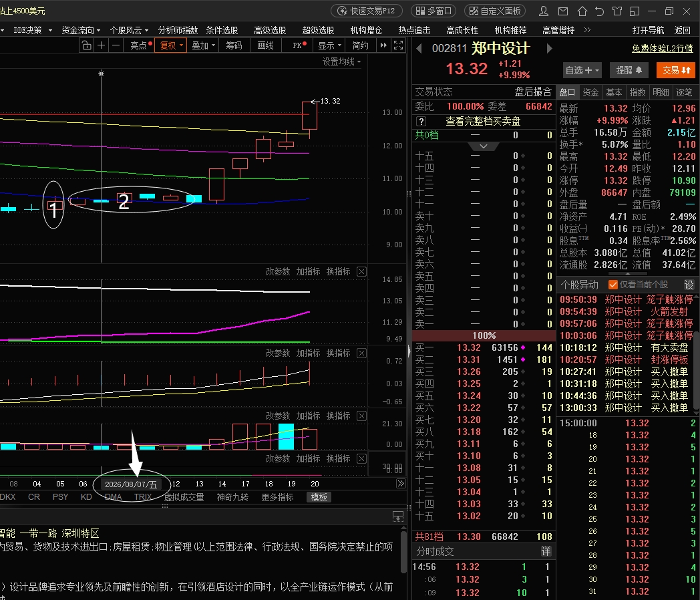Toggle 筹码 chip distribution
Screen dimensions: 700x600
(x=234, y=45)
